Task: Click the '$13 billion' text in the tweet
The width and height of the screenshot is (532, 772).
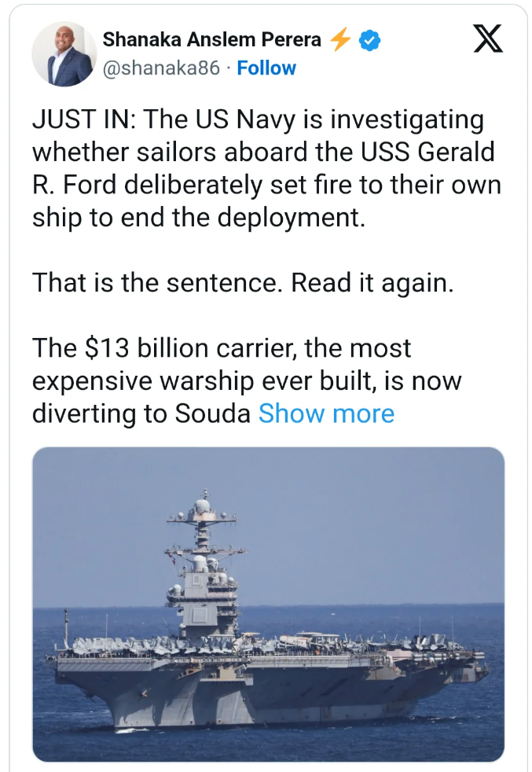Action: [x=134, y=347]
